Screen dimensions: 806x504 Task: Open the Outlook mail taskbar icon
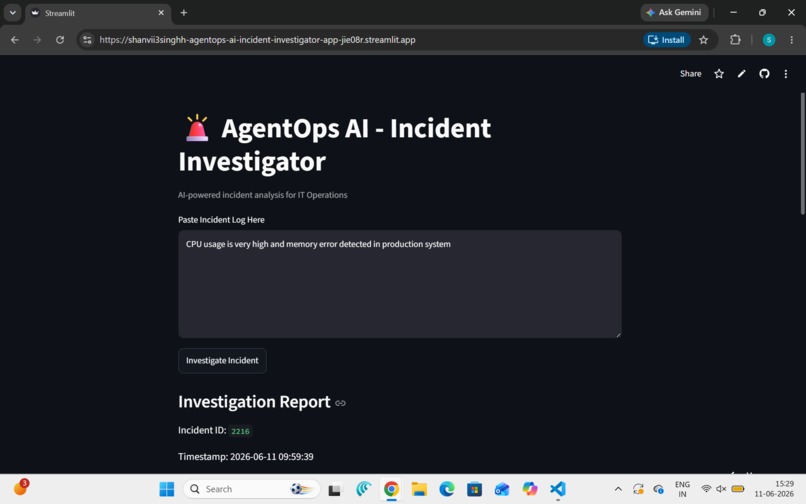coord(502,489)
